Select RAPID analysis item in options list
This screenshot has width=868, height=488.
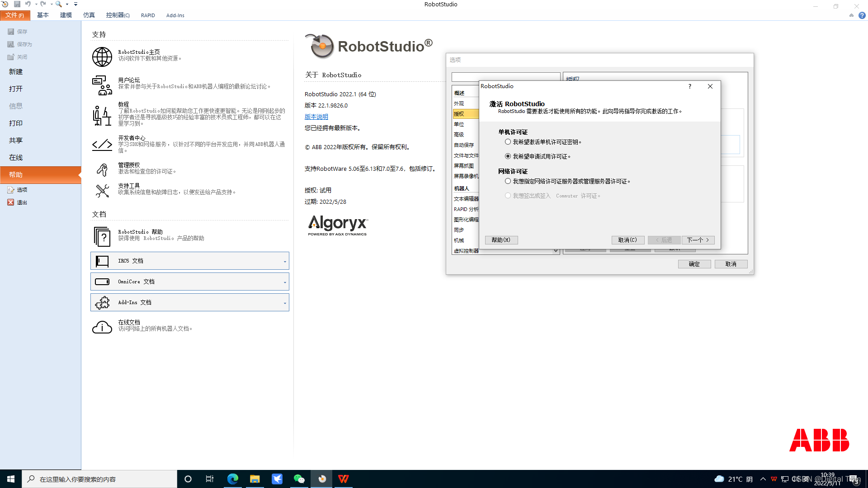466,209
